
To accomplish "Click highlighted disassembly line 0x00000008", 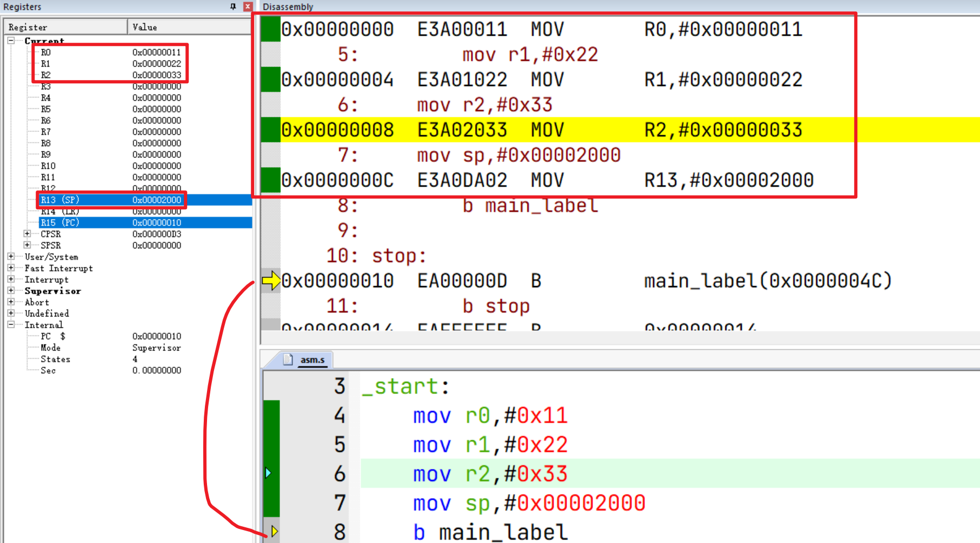I will (x=630, y=130).
